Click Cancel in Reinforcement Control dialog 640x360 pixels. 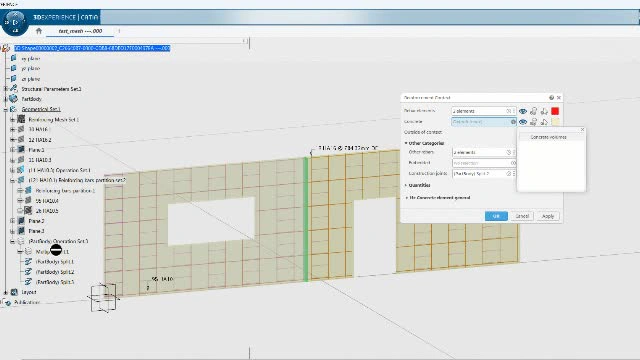click(522, 216)
